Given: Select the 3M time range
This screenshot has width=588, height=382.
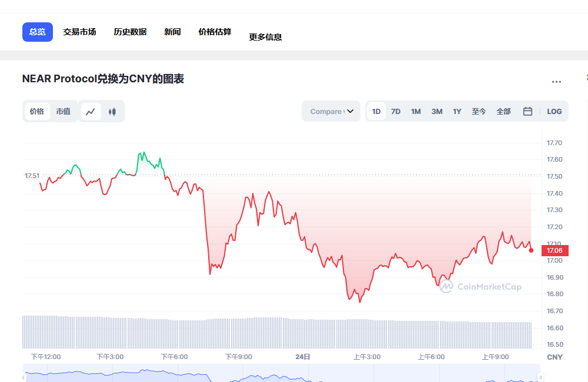Looking at the screenshot, I should (437, 111).
